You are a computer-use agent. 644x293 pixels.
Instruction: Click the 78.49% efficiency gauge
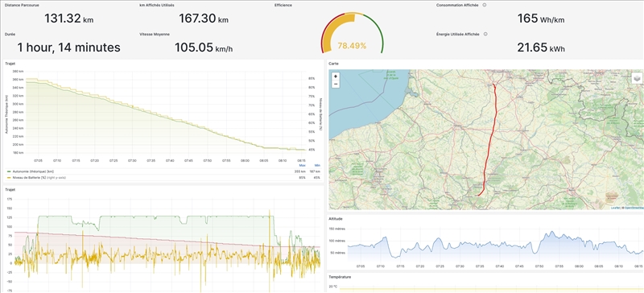(352, 33)
